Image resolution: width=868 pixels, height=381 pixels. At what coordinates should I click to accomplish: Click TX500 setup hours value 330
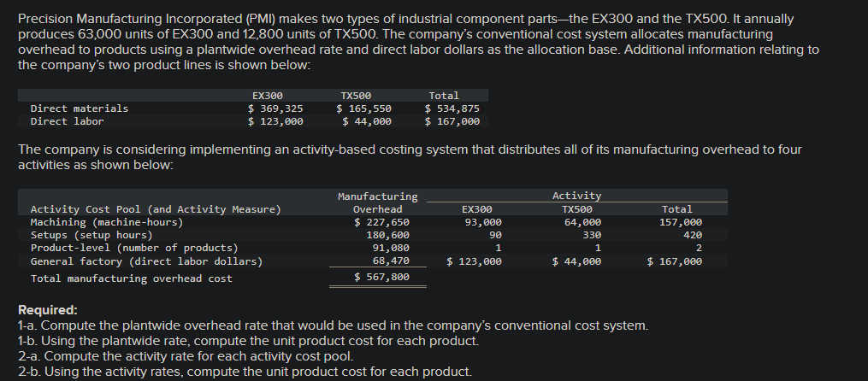(x=592, y=235)
